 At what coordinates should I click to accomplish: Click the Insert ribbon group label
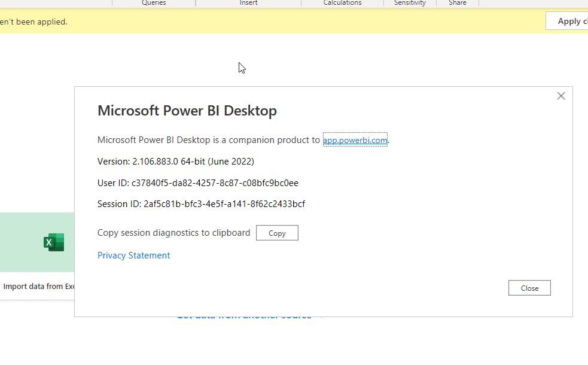(248, 2)
